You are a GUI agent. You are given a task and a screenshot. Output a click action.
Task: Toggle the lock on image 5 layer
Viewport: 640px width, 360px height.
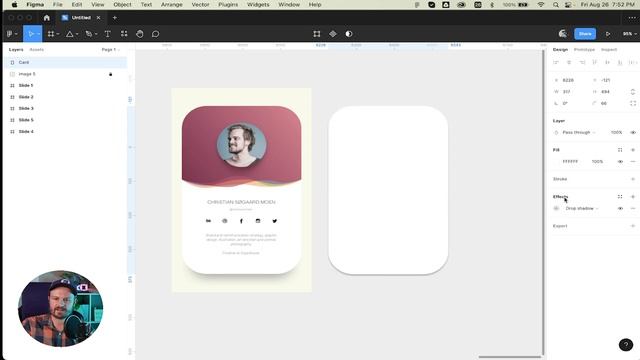click(110, 74)
